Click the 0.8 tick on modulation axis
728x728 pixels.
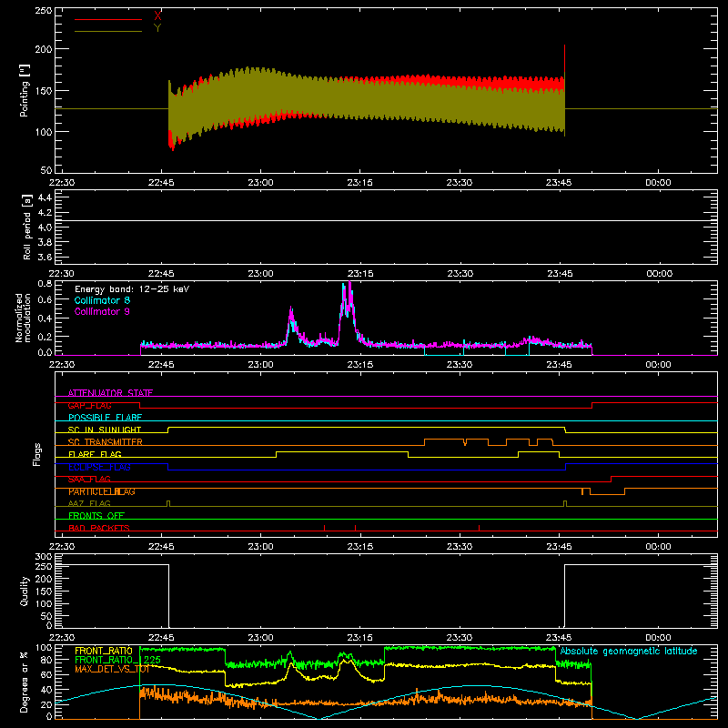point(45,284)
